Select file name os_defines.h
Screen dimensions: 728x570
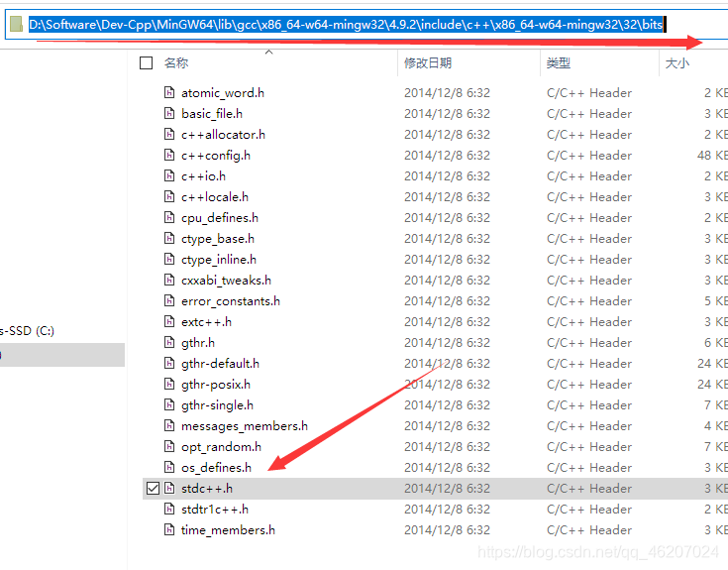tap(216, 468)
